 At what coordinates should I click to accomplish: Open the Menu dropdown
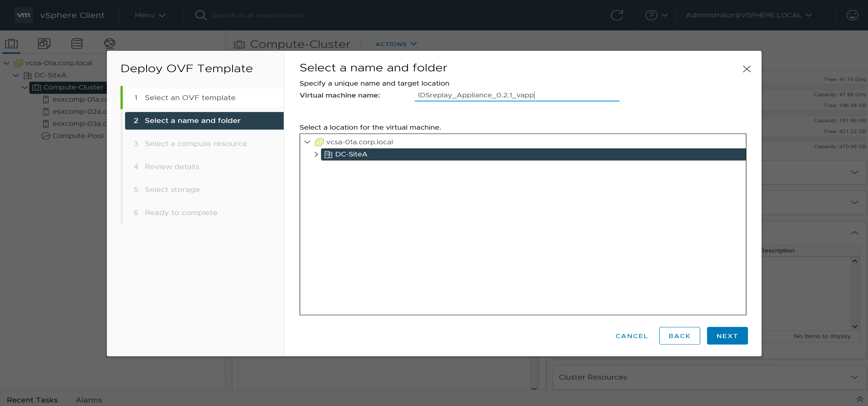(150, 15)
